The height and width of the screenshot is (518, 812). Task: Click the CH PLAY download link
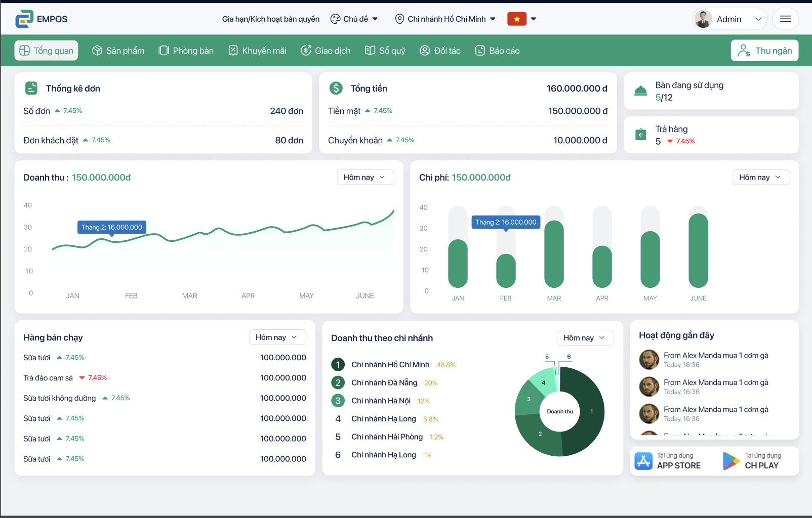752,461
